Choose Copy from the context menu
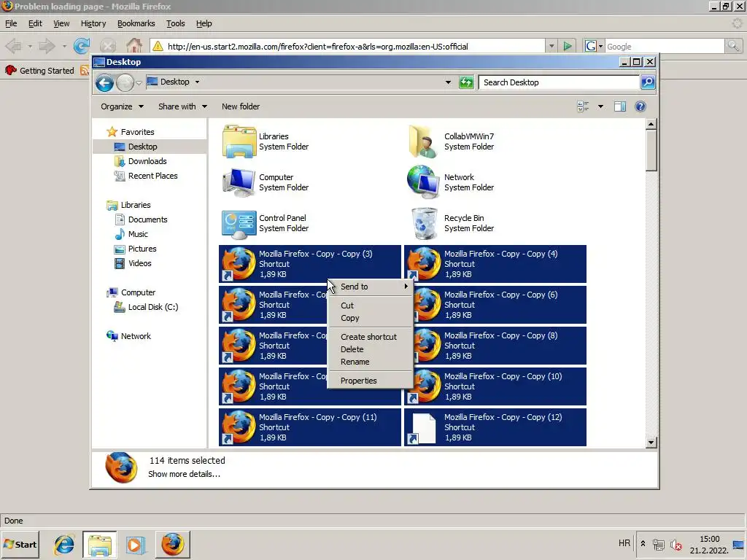The height and width of the screenshot is (560, 747). [x=370, y=318]
